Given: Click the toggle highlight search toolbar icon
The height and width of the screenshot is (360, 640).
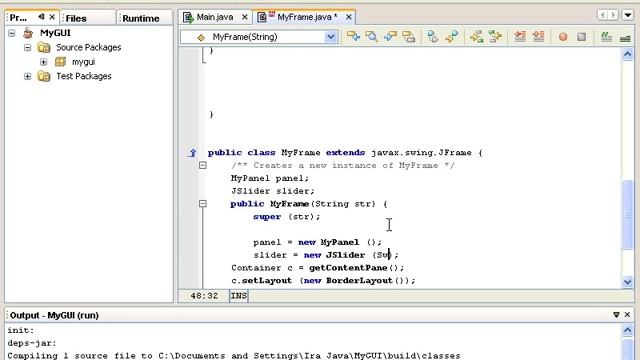Looking at the screenshot, I should [409, 37].
